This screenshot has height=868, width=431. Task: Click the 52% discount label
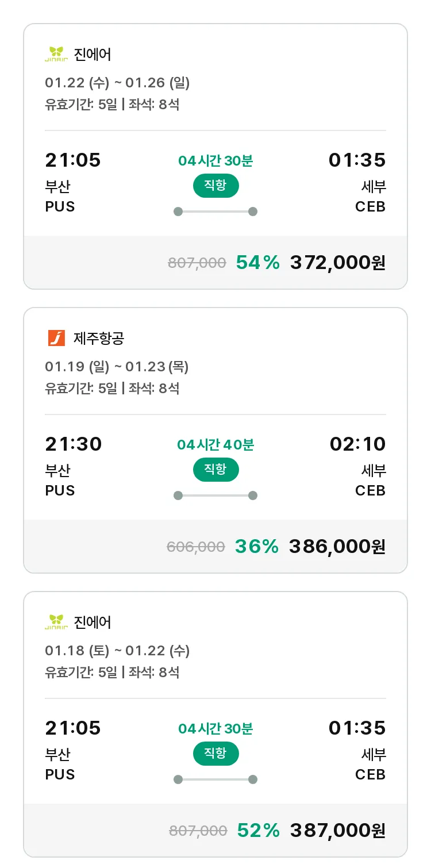point(259,831)
